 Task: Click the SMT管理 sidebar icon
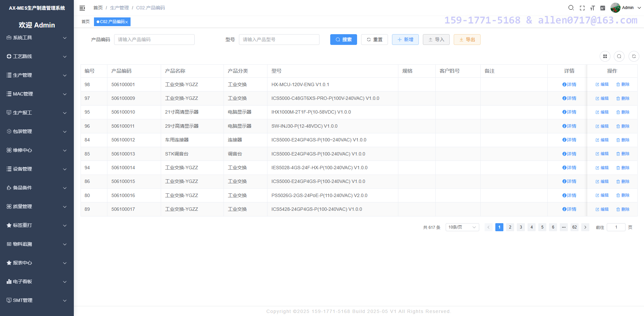(9, 300)
